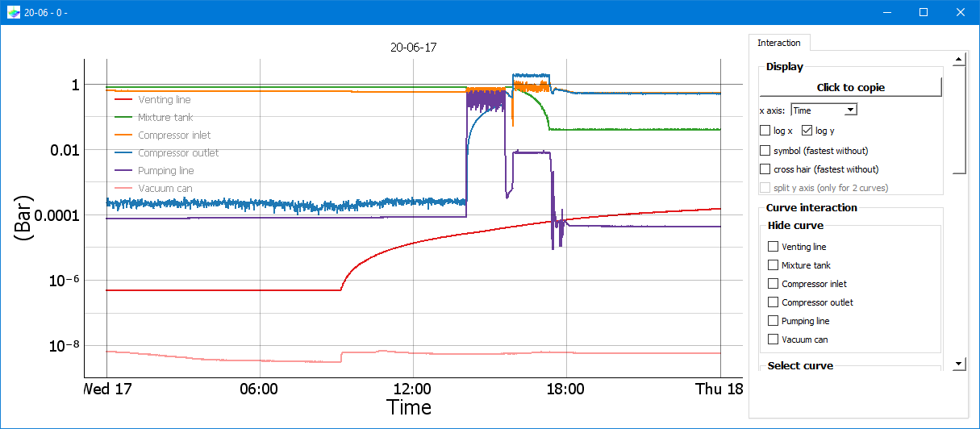Viewport: 980px width, 429px height.
Task: Click the (Bar) y-axis label
Action: [23, 218]
